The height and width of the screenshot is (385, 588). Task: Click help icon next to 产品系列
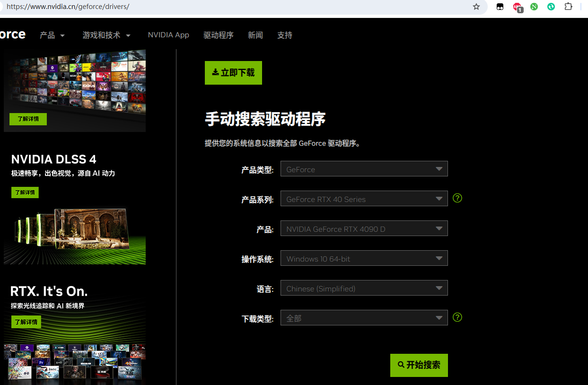[x=457, y=198]
